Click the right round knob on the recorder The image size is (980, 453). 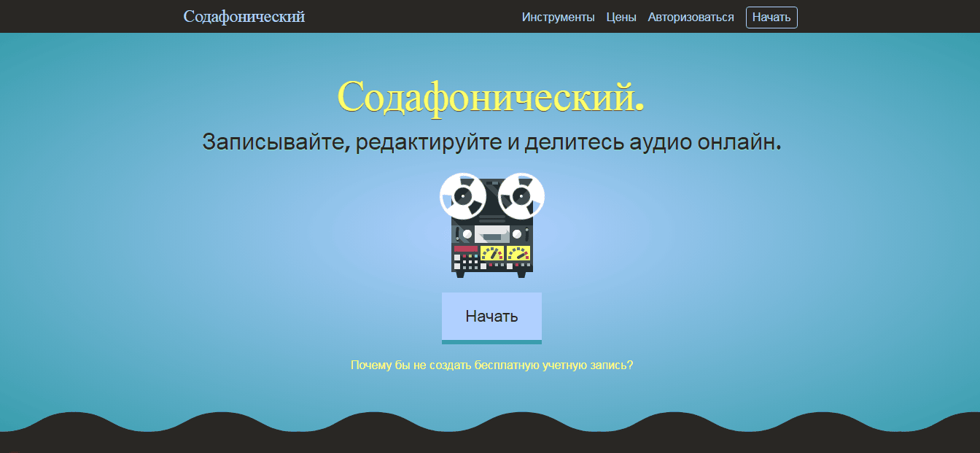[x=517, y=233]
